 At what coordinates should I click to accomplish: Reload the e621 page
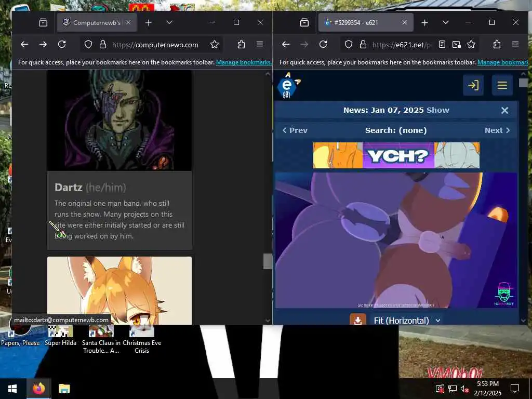(x=323, y=45)
